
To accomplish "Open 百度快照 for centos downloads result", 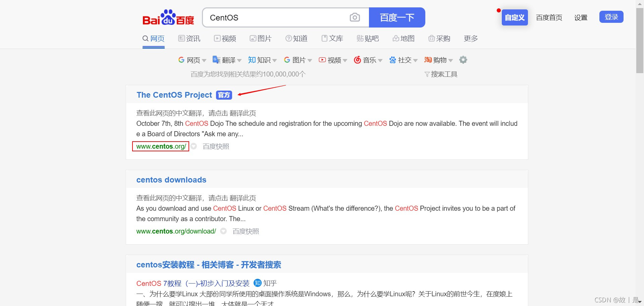I will (246, 231).
